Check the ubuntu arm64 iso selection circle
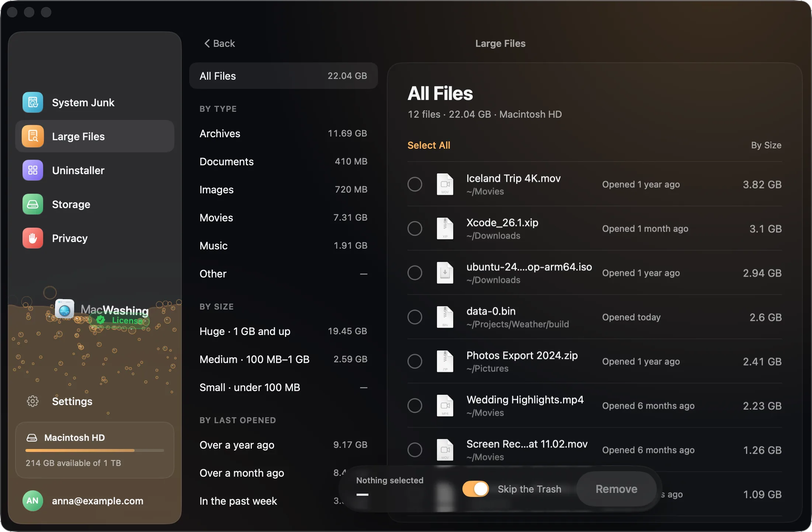The height and width of the screenshot is (532, 812). point(415,273)
